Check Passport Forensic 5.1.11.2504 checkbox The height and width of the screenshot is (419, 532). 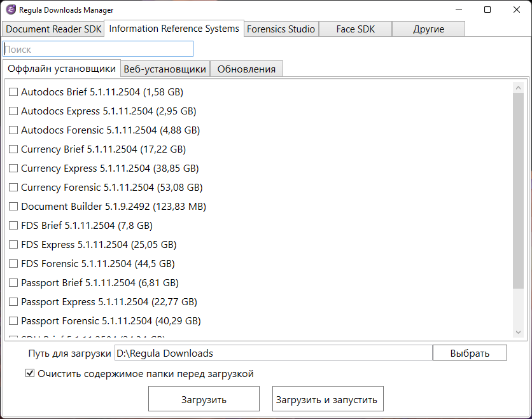pyautogui.click(x=13, y=320)
